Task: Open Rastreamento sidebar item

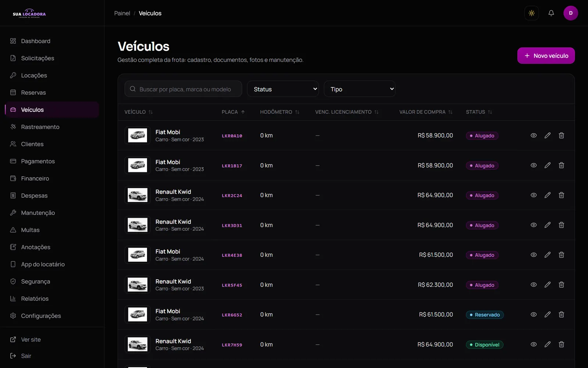Action: [x=52, y=127]
